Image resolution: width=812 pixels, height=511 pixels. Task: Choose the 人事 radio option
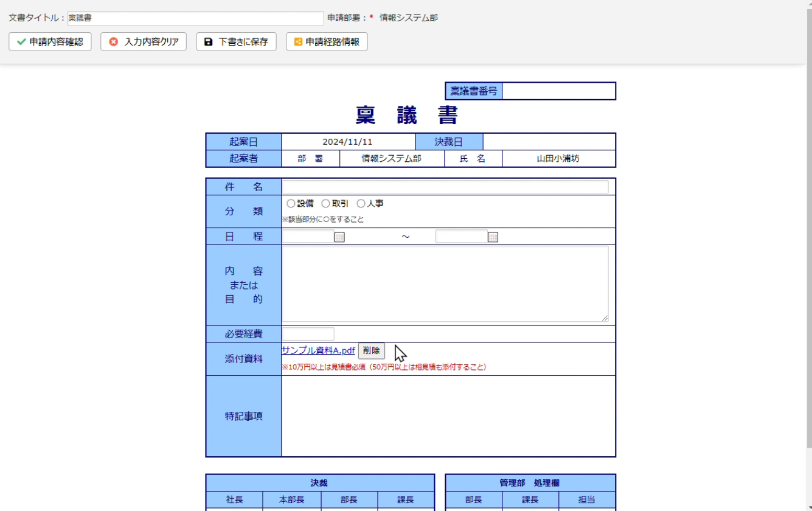pos(361,204)
